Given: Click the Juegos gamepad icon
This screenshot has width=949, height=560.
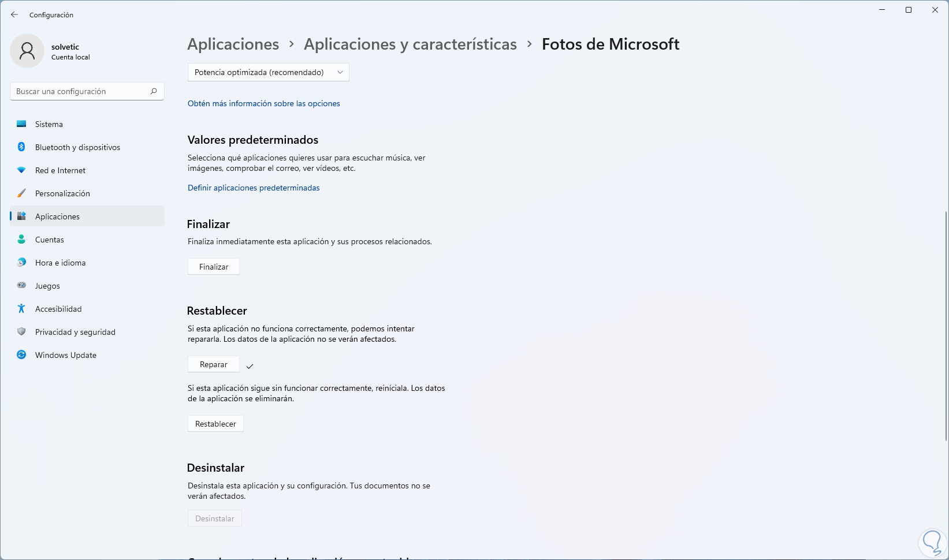Looking at the screenshot, I should (21, 285).
